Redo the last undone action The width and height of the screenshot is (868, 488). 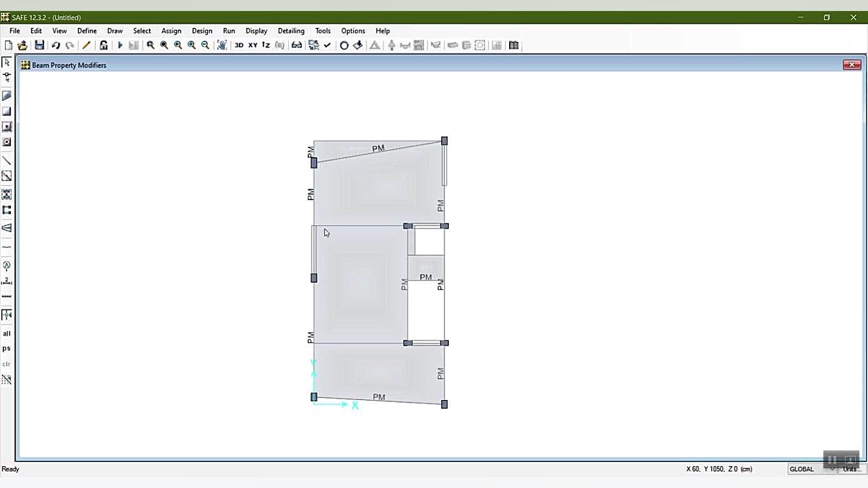[x=69, y=45]
